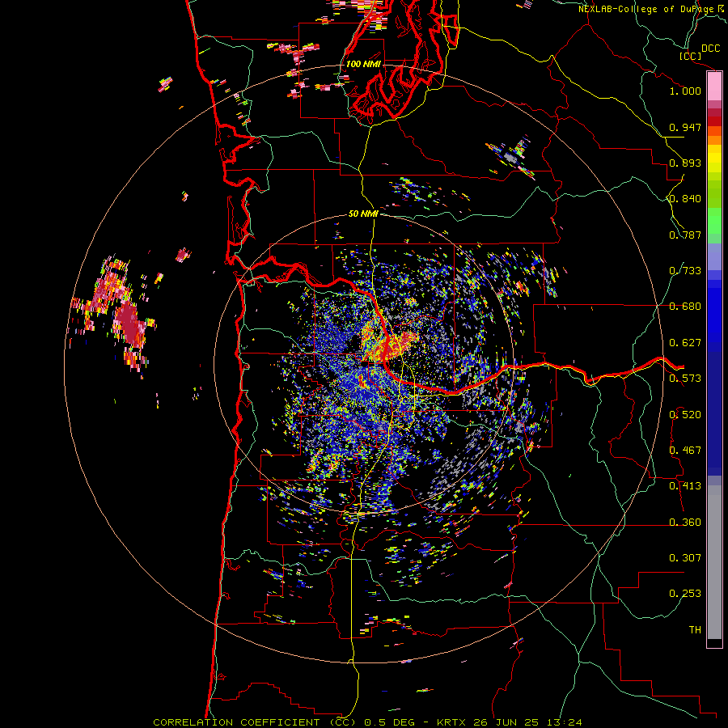The width and height of the screenshot is (728, 728).
Task: Click the bright green band of color bar
Action: (x=714, y=221)
